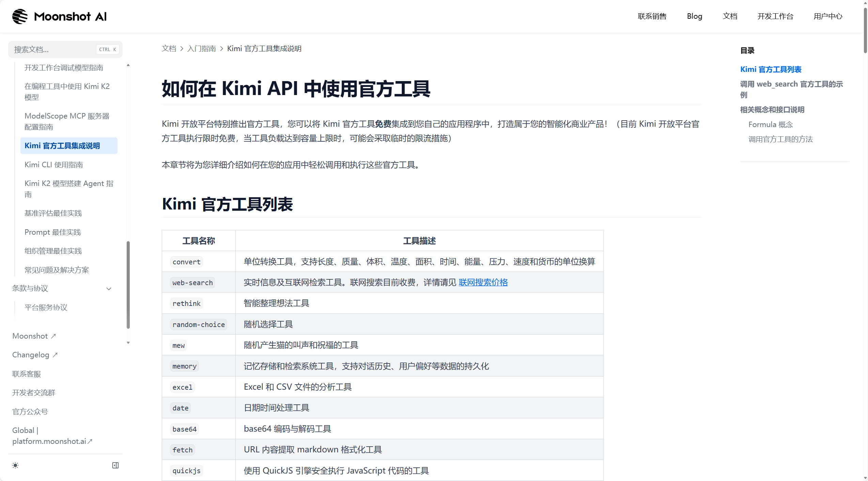Toggle the theme using the brightness icon
The image size is (868, 481).
coord(15,465)
